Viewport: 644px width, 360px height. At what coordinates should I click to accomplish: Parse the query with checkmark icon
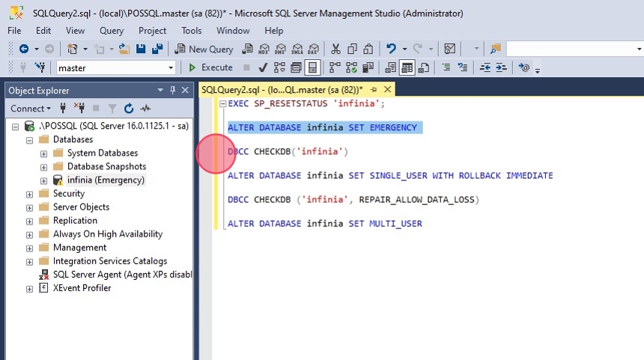click(x=263, y=67)
